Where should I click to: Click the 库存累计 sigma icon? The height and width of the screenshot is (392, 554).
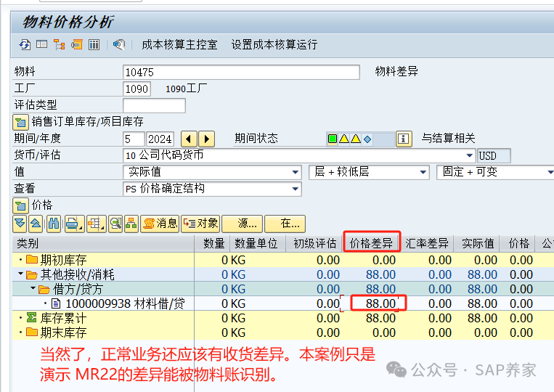point(32,317)
